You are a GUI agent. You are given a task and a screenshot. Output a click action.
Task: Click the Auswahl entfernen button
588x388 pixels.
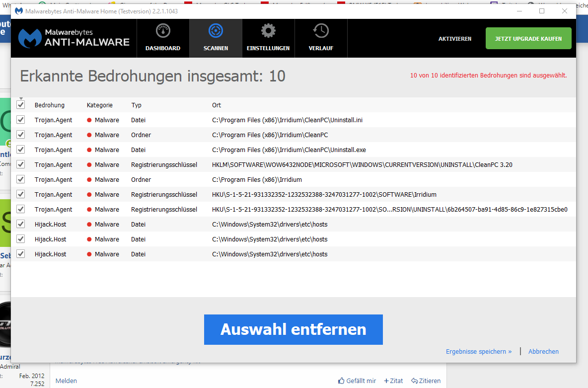(x=293, y=329)
